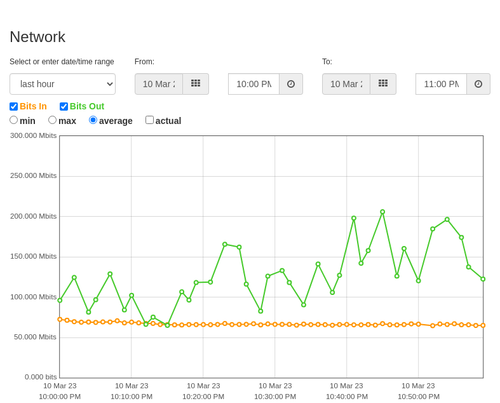Click the 'Bits Out' green label
The image size is (500, 403).
pos(87,106)
